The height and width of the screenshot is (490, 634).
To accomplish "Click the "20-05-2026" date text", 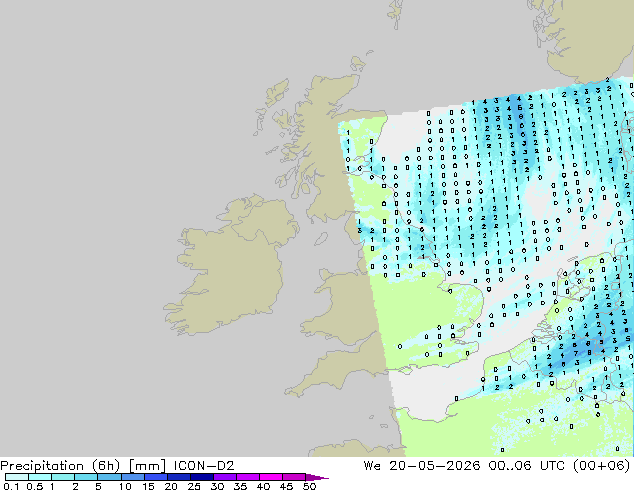I will tap(435, 466).
